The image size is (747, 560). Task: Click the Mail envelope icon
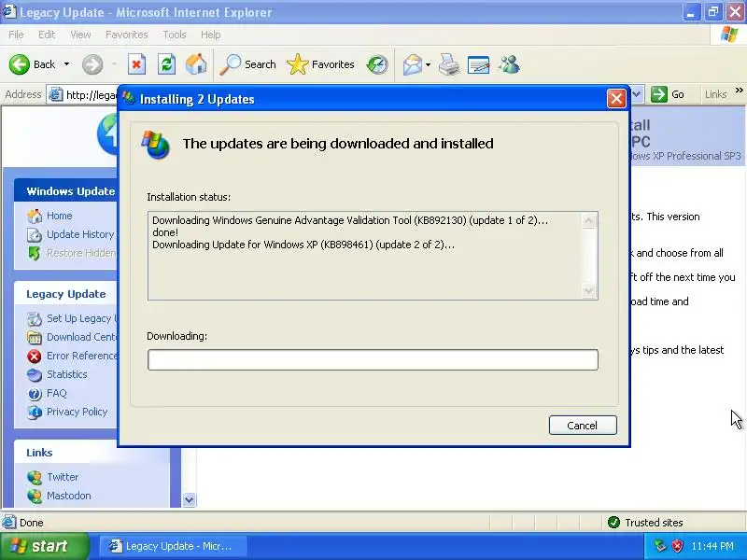point(413,64)
